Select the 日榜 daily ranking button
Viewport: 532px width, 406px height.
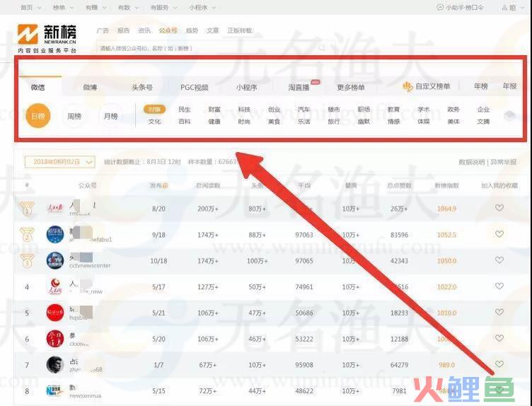[x=38, y=116]
